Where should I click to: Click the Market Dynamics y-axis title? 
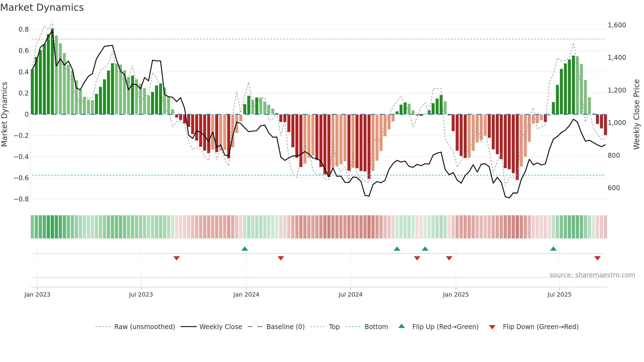coord(4,114)
